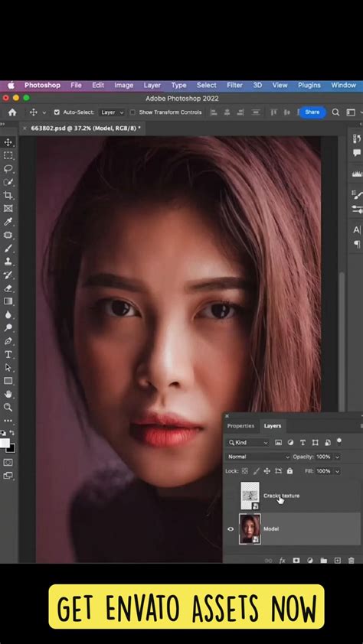Select the Rectangle shape tool
Viewport: 363px width, 644px height.
(x=8, y=381)
